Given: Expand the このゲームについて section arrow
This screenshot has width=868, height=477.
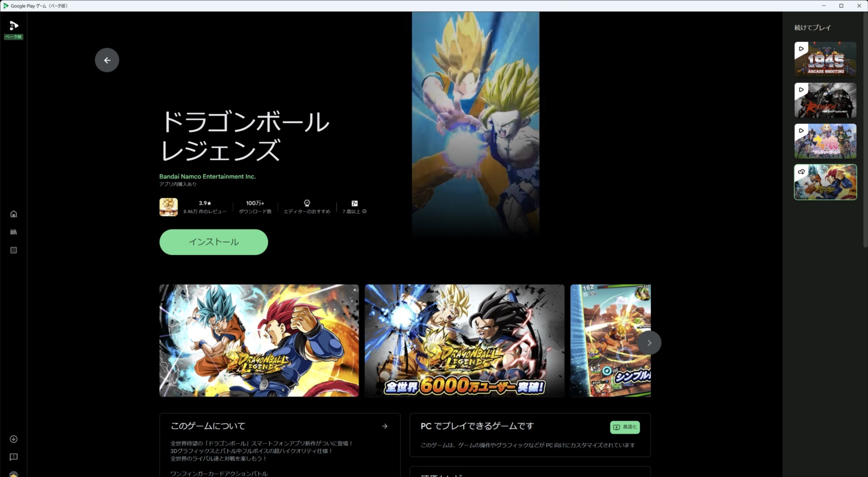Looking at the screenshot, I should coord(385,426).
